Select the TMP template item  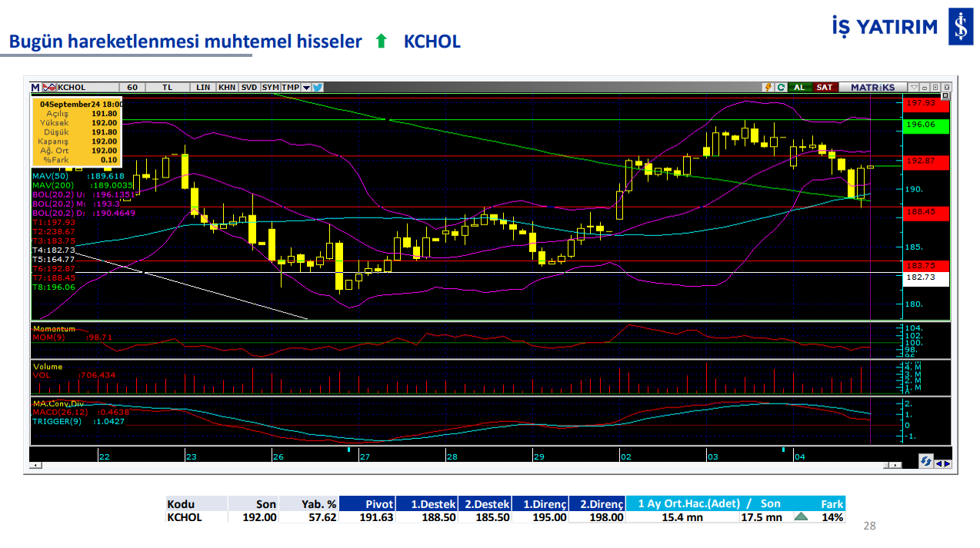click(290, 88)
